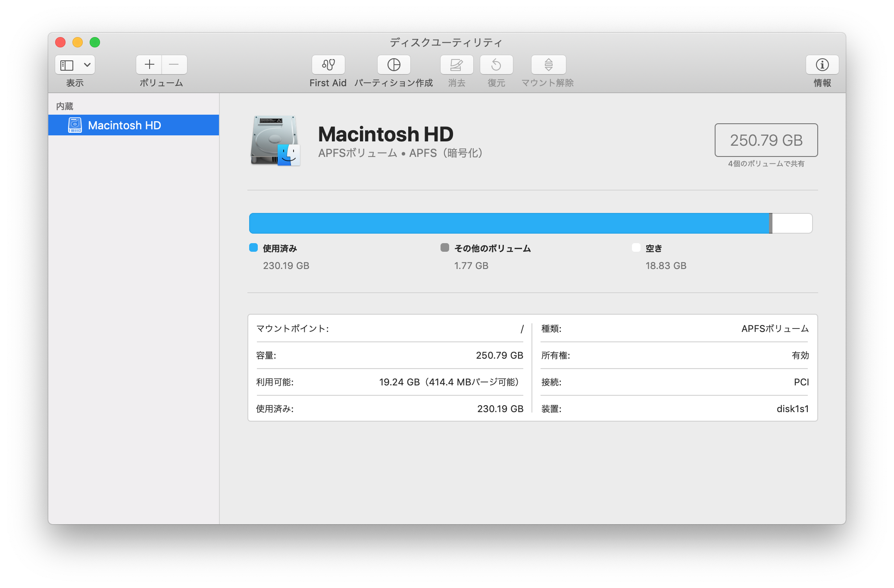The height and width of the screenshot is (588, 894).
Task: Click the 使用済み legend label
Action: click(x=280, y=248)
